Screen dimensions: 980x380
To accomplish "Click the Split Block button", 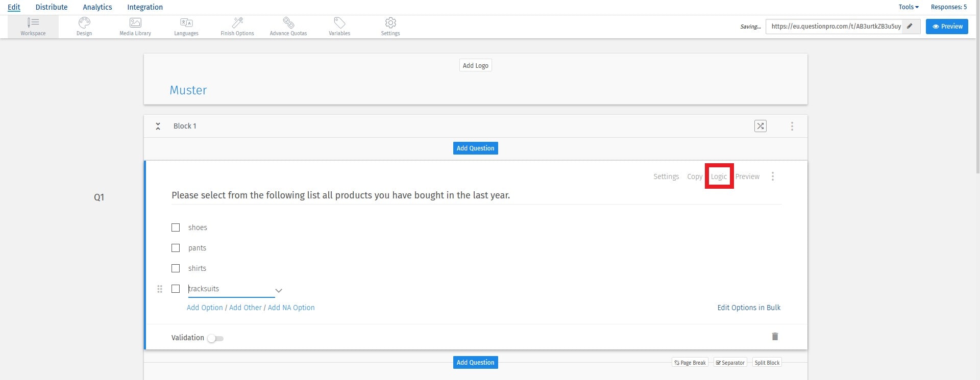I will (767, 363).
